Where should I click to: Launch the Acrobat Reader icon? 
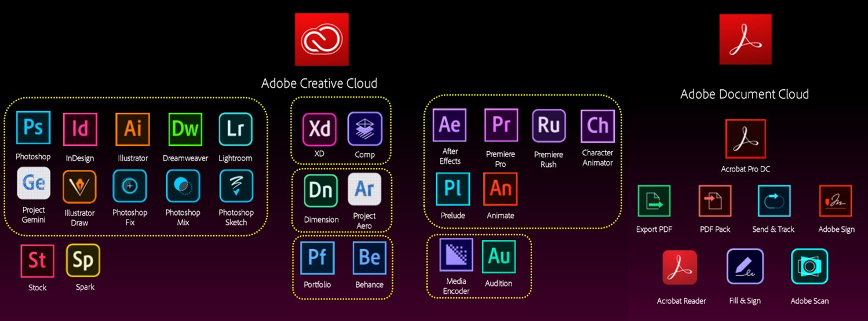pyautogui.click(x=680, y=268)
